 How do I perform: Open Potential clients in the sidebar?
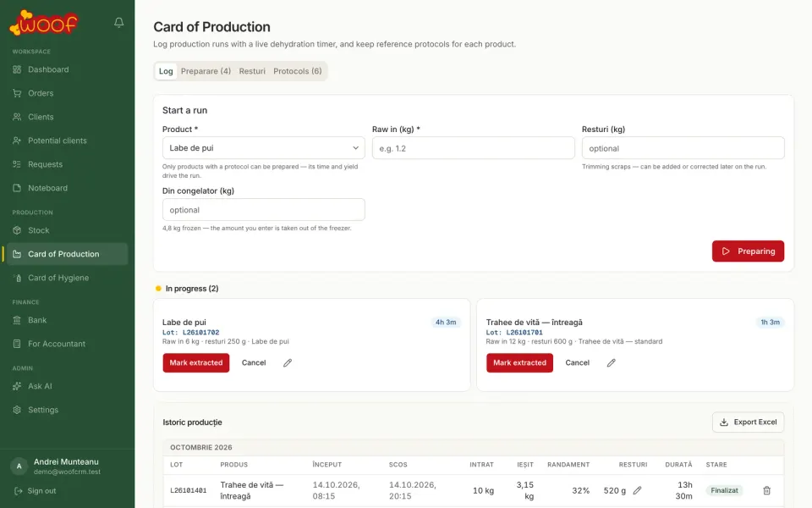68,141
